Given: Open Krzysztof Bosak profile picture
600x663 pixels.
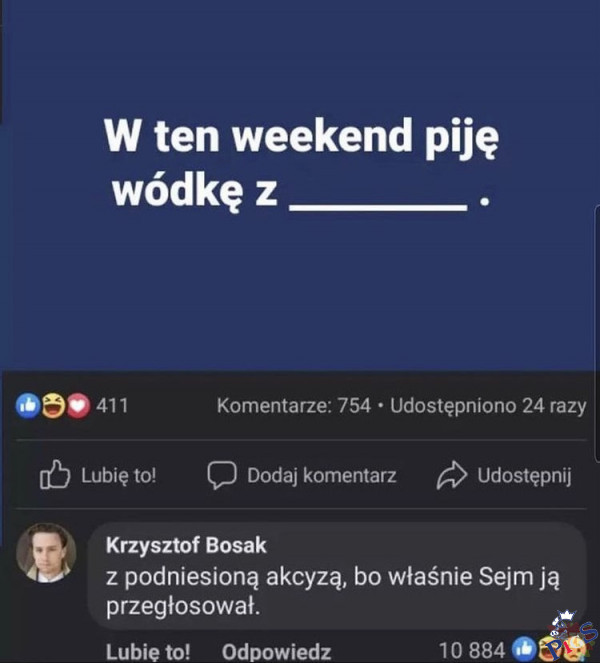Looking at the screenshot, I should (46, 553).
